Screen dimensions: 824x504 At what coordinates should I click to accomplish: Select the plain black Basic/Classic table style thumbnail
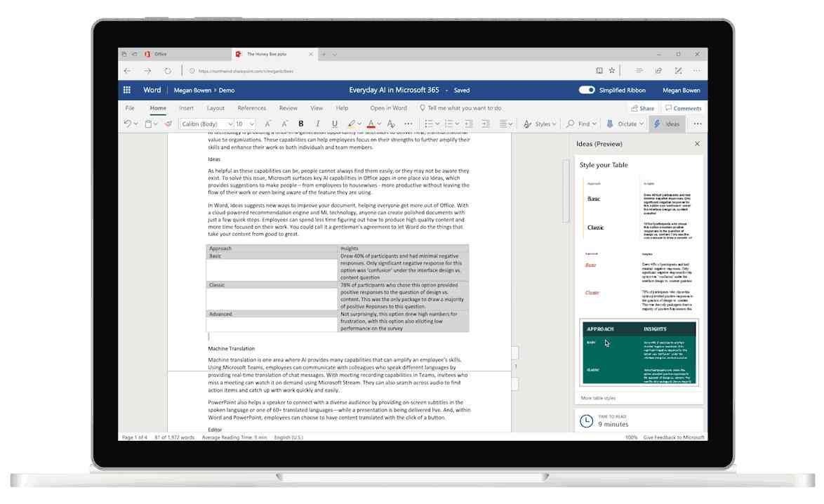[x=639, y=210]
